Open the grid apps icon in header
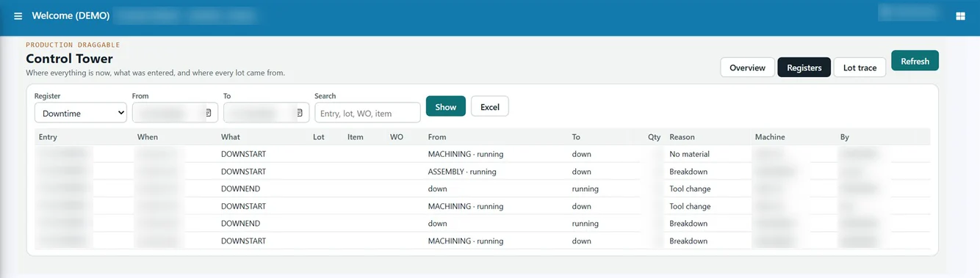This screenshot has width=980, height=278. pyautogui.click(x=960, y=16)
